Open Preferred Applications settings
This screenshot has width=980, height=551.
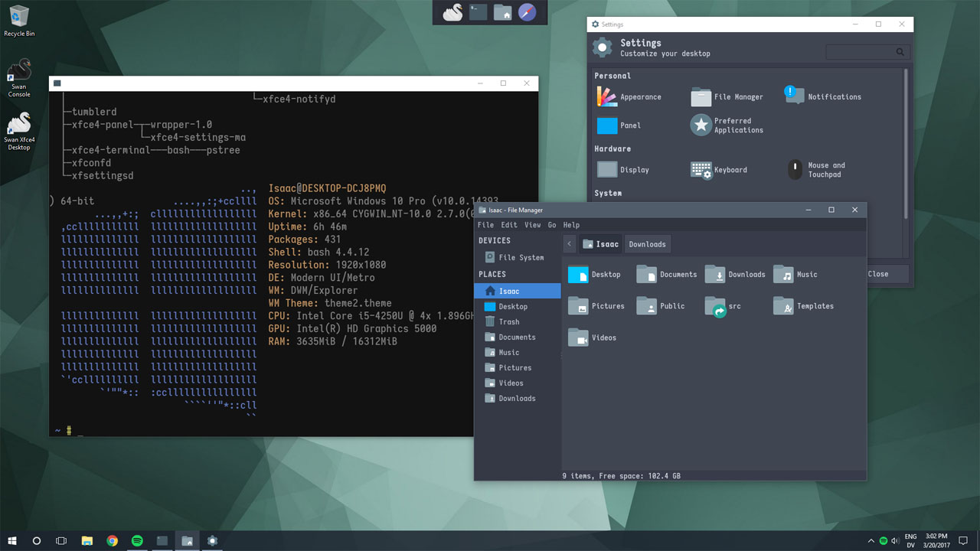pyautogui.click(x=701, y=125)
